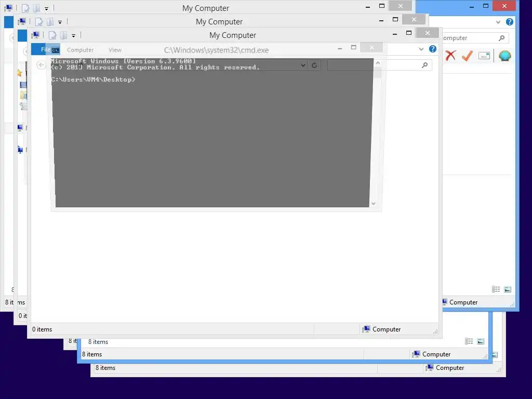Click the Details view icon in the lower blue-bordered window
This screenshot has width=532, height=399.
coord(469,341)
